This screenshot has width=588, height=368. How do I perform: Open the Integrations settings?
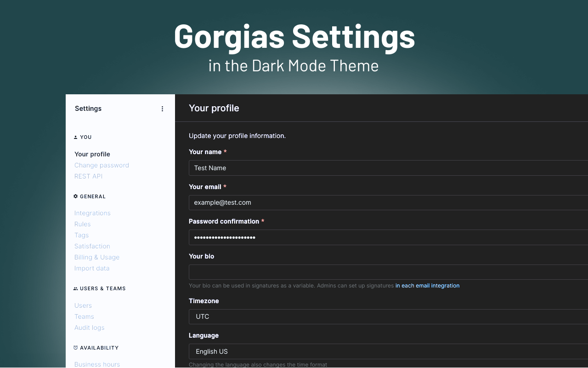(92, 213)
